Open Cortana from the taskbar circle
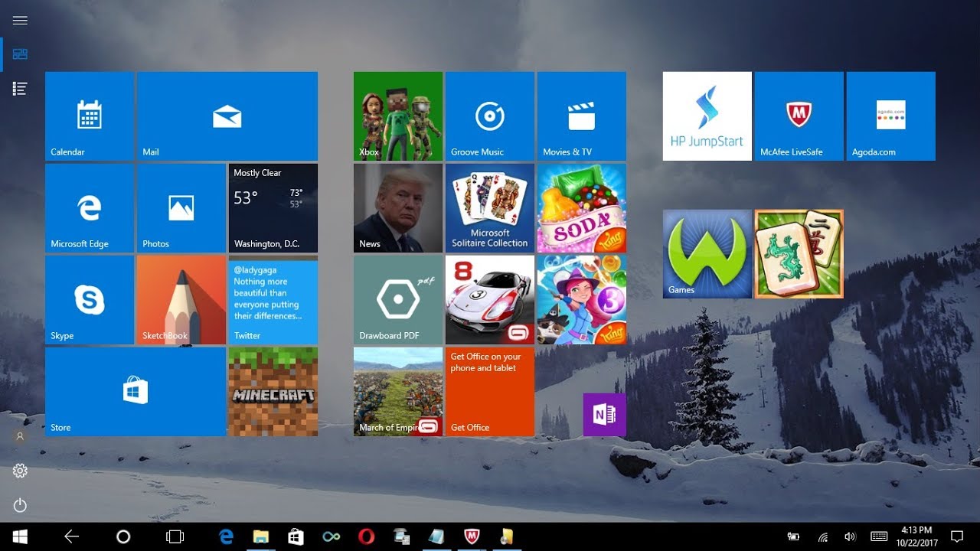 (123, 536)
